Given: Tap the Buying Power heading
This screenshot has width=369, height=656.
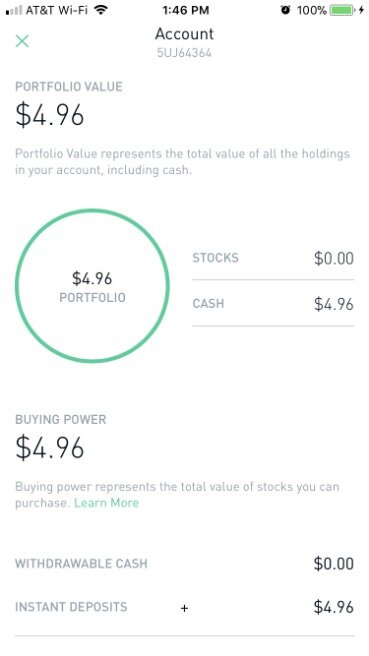Looking at the screenshot, I should click(x=61, y=419).
